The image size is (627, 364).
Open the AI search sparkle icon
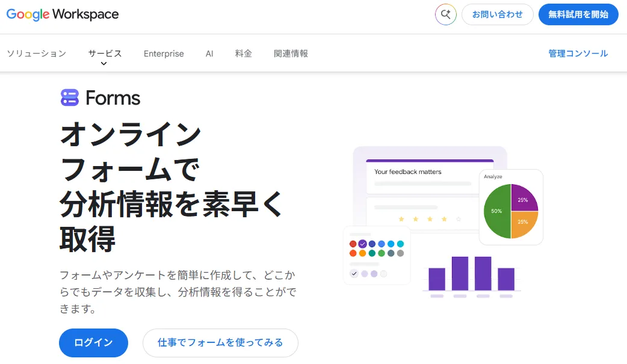click(x=445, y=14)
